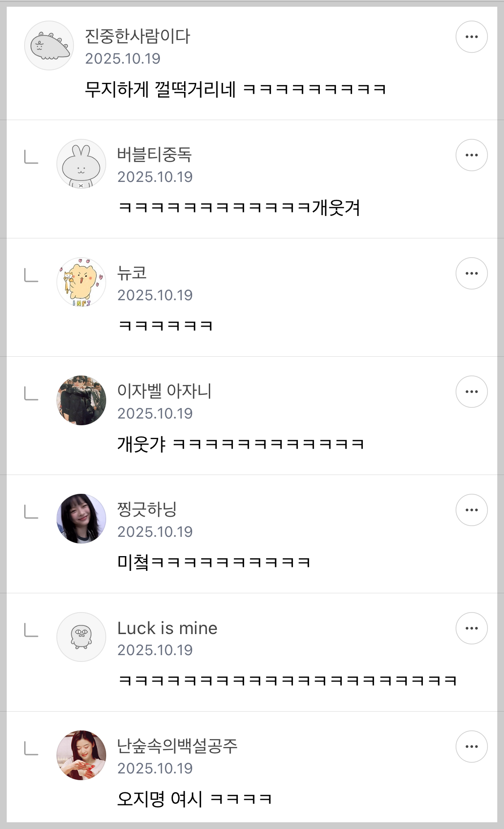This screenshot has width=504, height=829.
Task: View 진중한사람이다's dinosaur profile picture
Action: tap(49, 46)
